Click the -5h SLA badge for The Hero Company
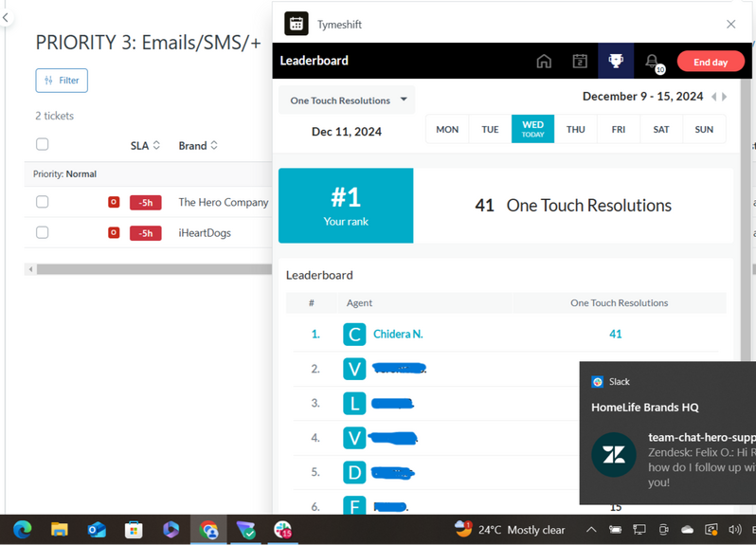 coord(146,203)
